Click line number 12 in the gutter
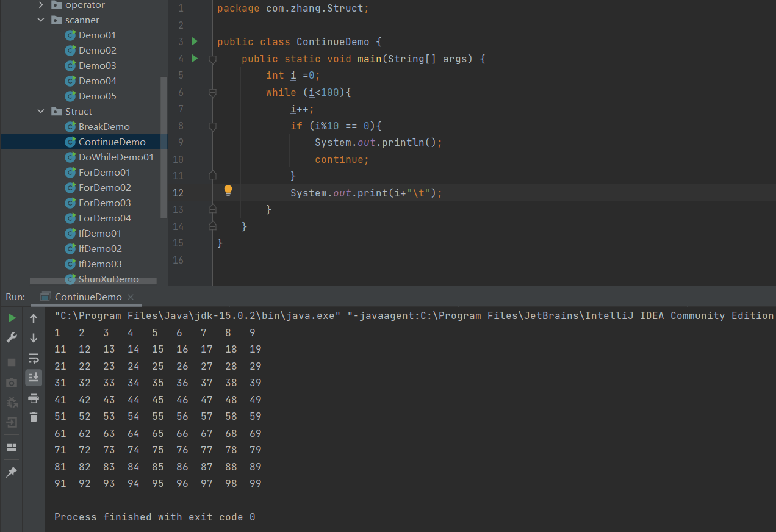Image resolution: width=776 pixels, height=532 pixels. [x=178, y=193]
